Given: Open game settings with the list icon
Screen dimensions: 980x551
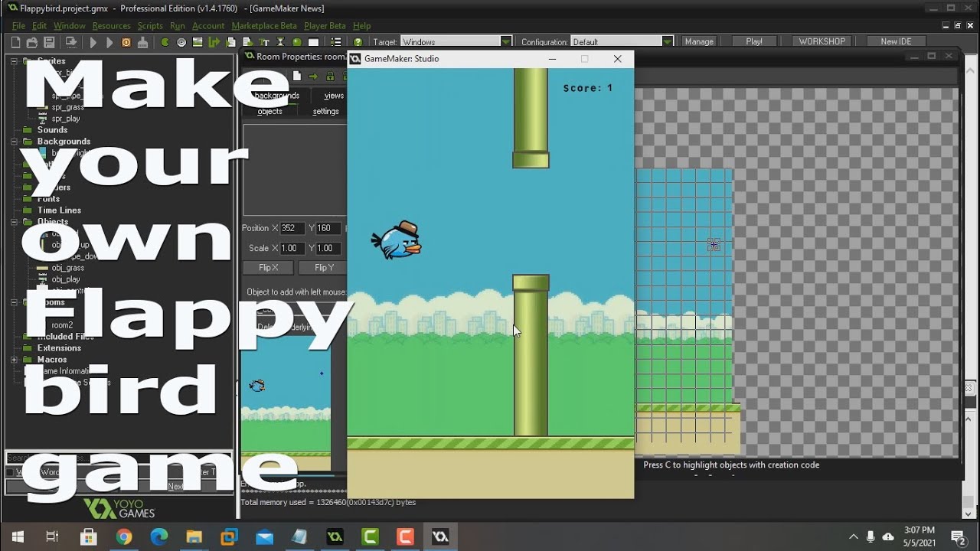Looking at the screenshot, I should tap(335, 42).
